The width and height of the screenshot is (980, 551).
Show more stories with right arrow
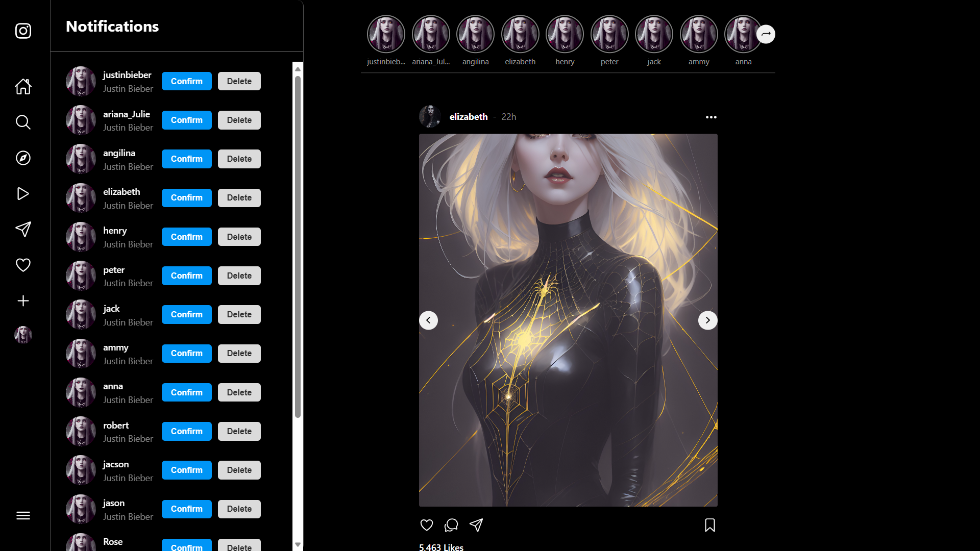[x=766, y=34]
